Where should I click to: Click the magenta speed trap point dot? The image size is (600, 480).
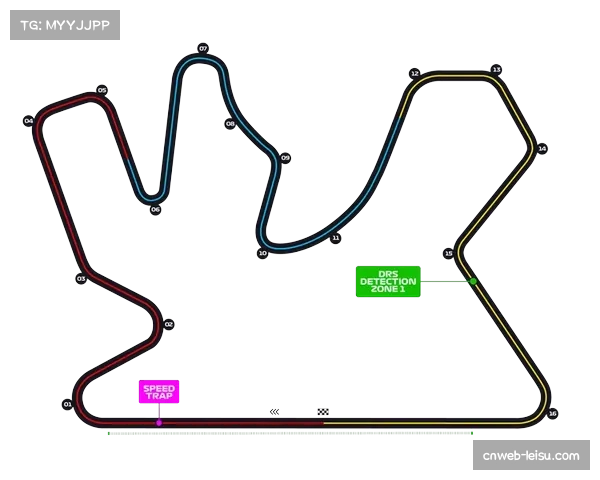point(158,423)
